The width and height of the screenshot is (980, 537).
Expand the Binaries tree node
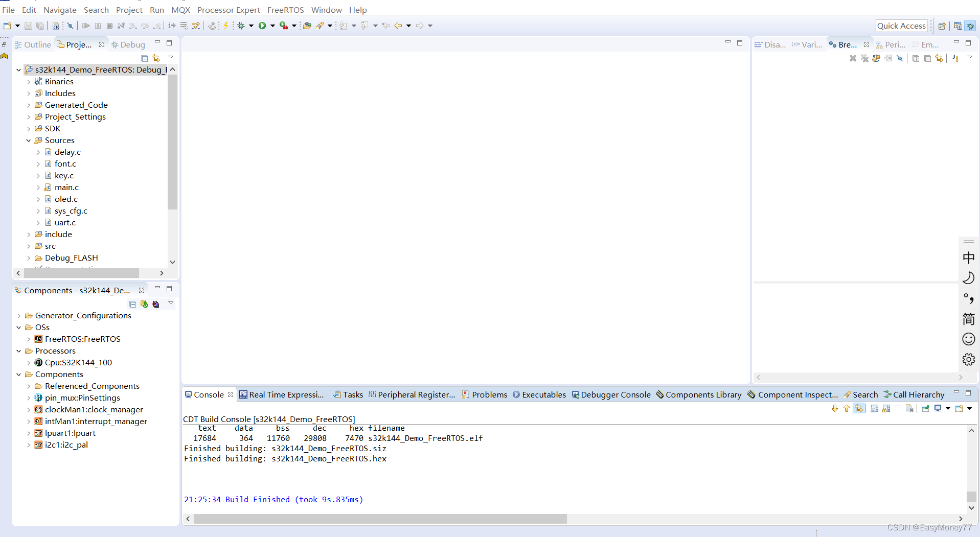29,81
